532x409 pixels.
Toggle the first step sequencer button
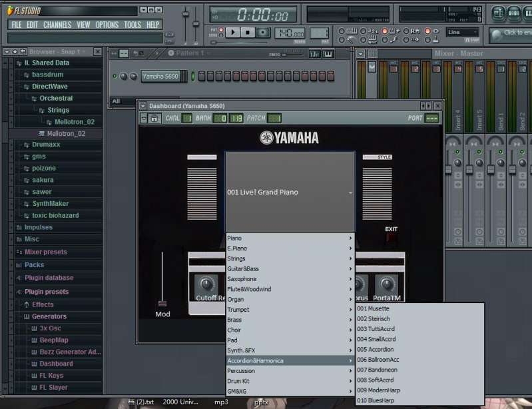202,77
